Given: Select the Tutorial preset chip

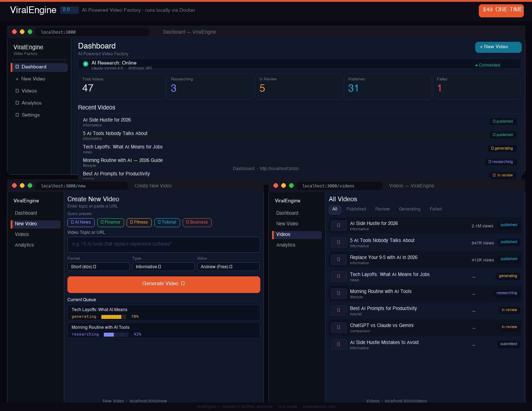Looking at the screenshot, I should (167, 223).
